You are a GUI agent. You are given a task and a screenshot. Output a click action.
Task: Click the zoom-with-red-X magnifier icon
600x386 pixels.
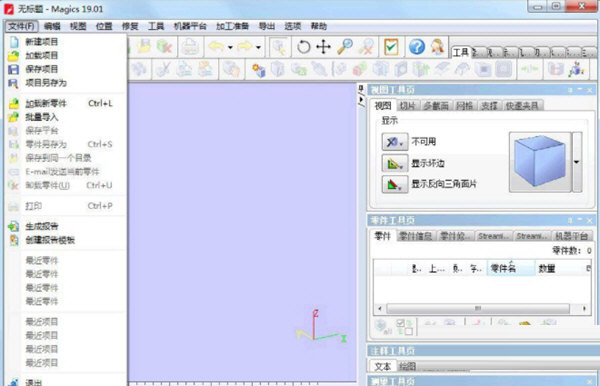(x=366, y=47)
